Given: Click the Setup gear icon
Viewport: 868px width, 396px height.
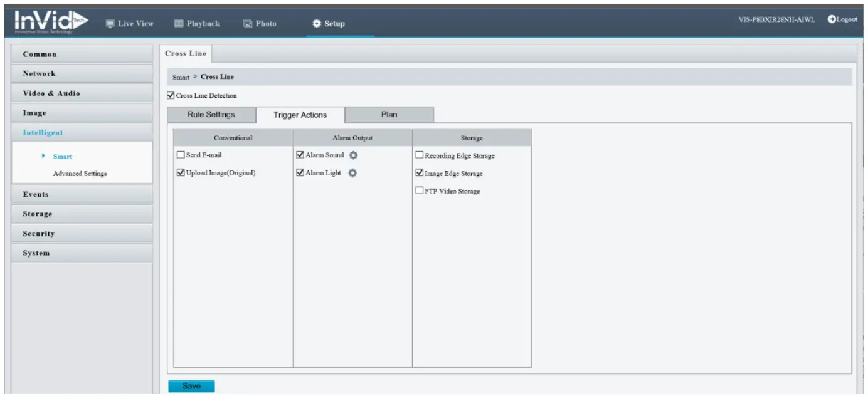Looking at the screenshot, I should click(317, 24).
